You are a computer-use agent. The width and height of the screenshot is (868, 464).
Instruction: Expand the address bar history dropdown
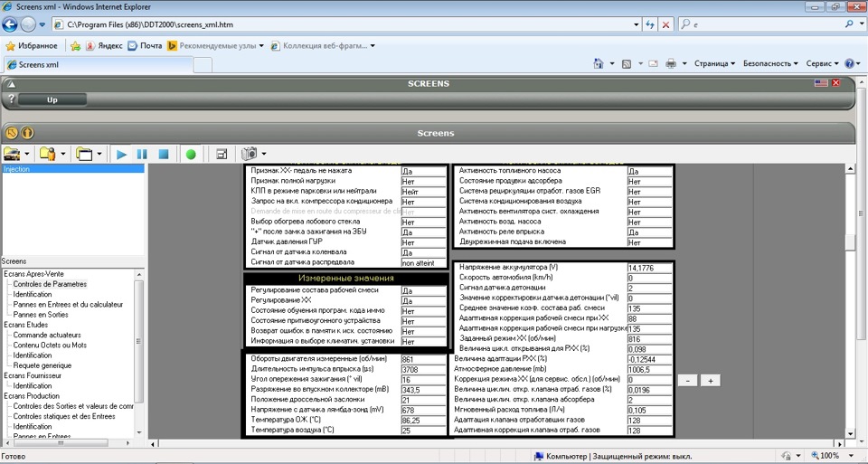pos(636,25)
